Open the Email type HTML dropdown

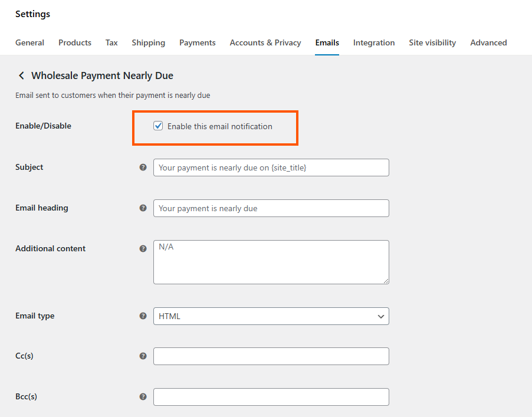271,316
